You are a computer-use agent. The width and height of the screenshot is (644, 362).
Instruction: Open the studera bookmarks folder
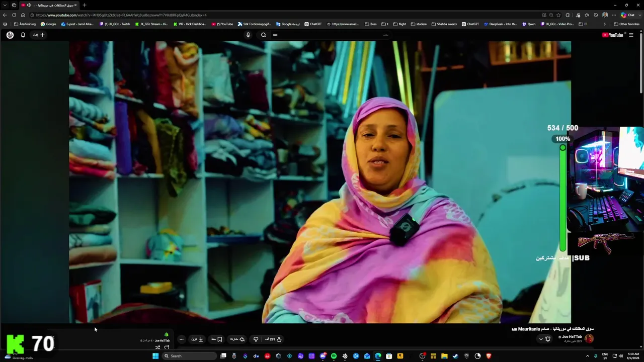click(419, 24)
